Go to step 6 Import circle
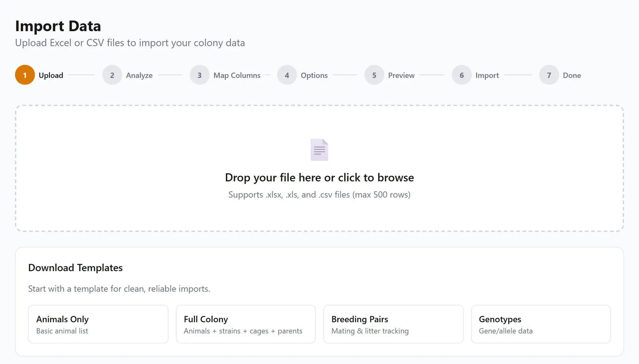The image size is (639, 364). [x=462, y=75]
